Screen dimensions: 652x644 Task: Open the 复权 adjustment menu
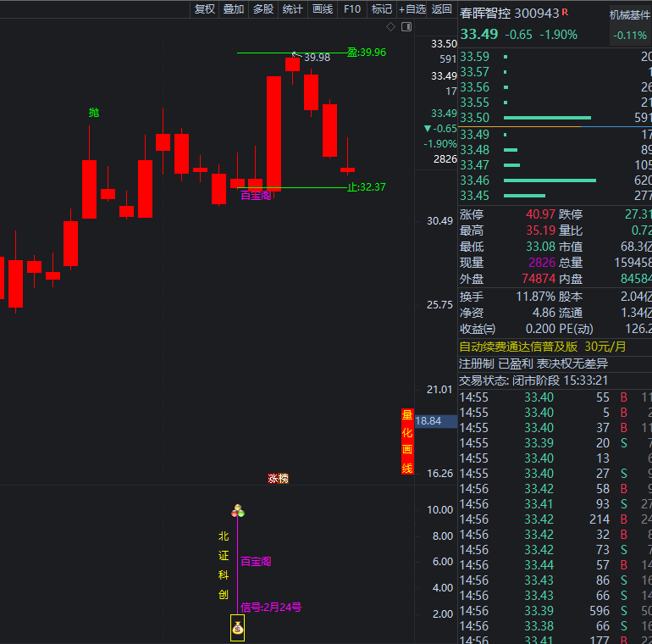click(x=205, y=9)
